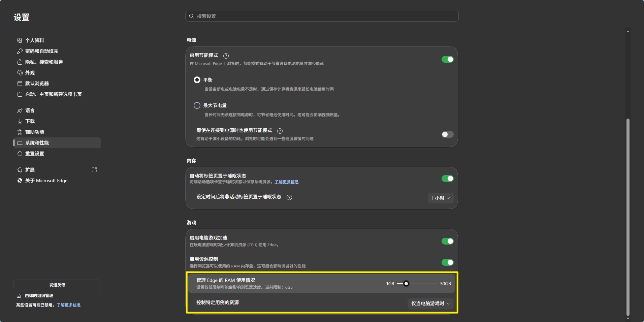Click the scrollbar down arrow
The height and width of the screenshot is (322, 644).
tap(628, 319)
